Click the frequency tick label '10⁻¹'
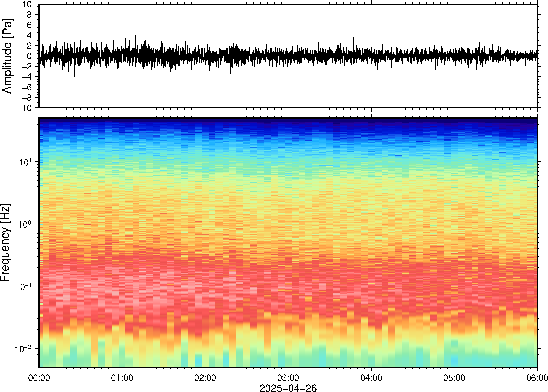The height and width of the screenshot is (392, 548). pos(24,286)
